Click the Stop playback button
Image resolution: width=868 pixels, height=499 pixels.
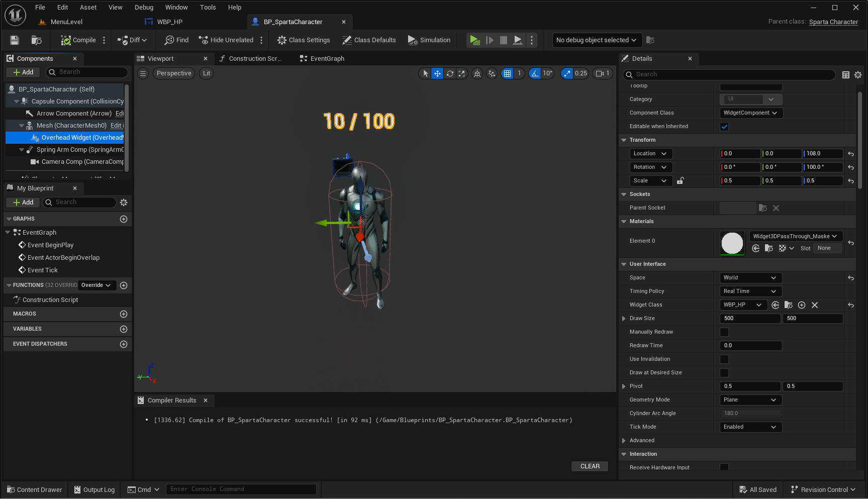(504, 40)
